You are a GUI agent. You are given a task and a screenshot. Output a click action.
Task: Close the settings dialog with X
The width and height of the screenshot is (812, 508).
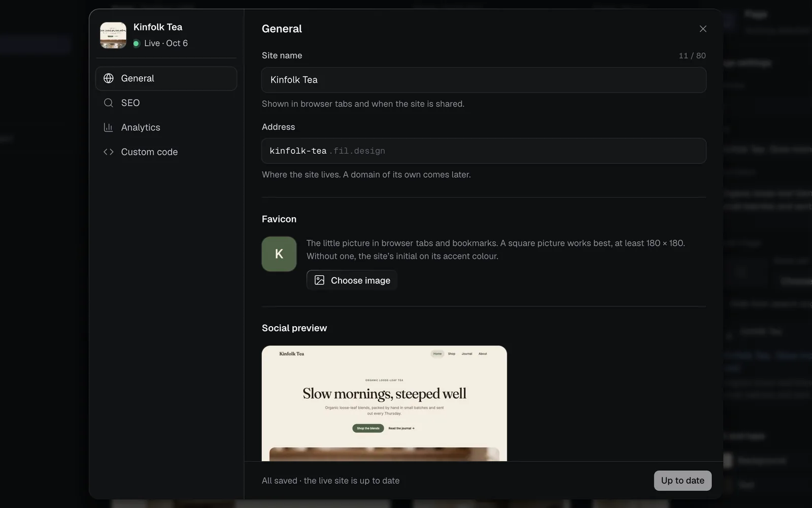coord(703,29)
